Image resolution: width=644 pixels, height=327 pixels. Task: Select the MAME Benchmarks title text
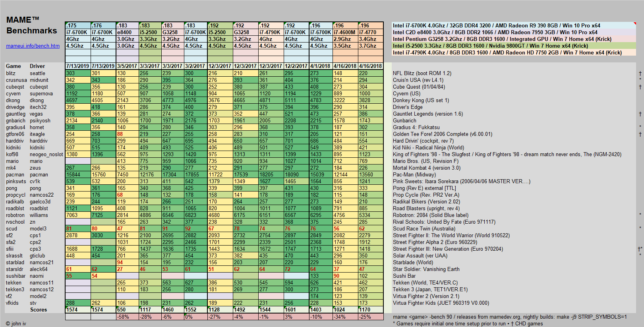point(31,25)
